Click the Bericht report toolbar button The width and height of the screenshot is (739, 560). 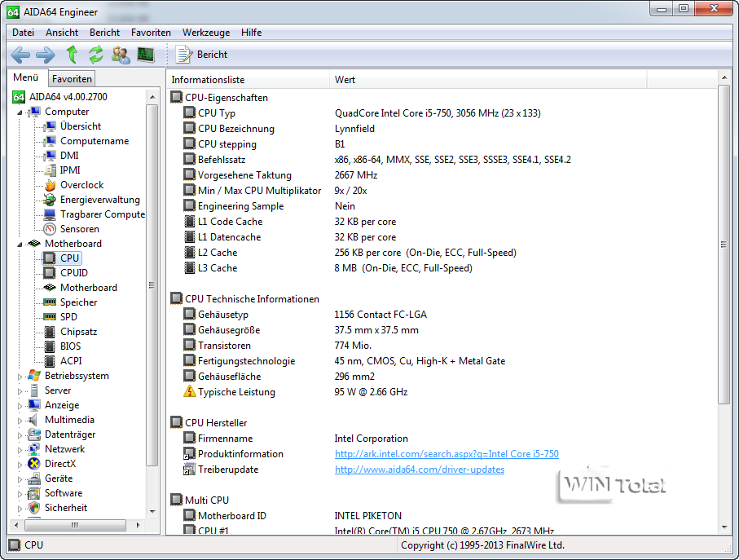(202, 55)
